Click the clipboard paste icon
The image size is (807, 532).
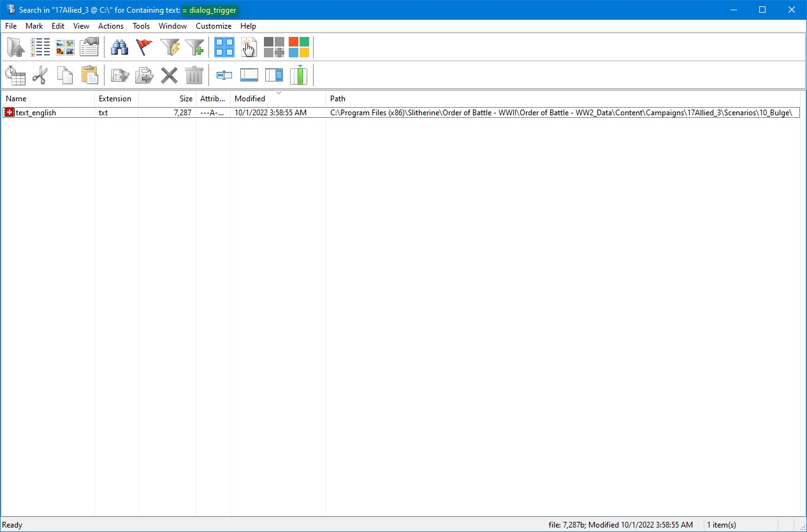90,75
